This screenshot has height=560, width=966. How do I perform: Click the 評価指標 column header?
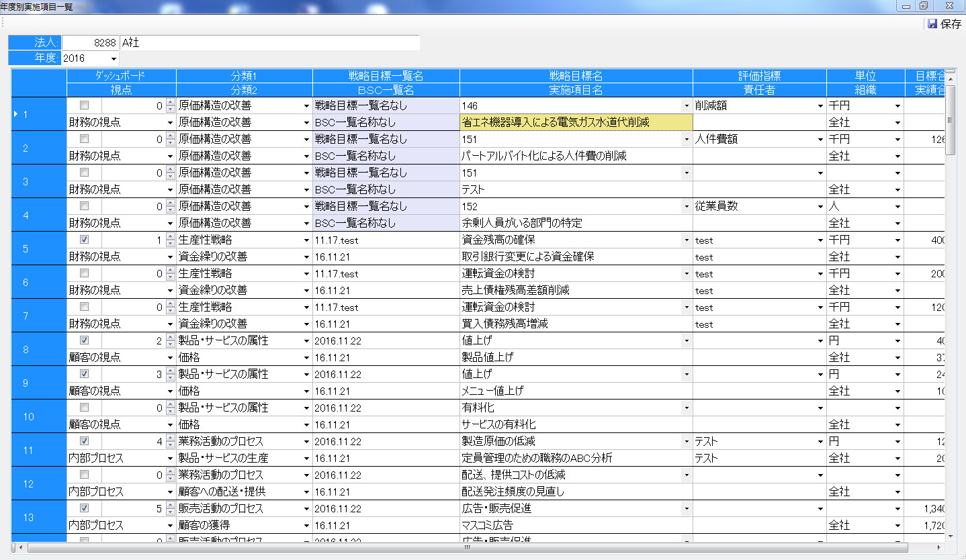pyautogui.click(x=759, y=76)
